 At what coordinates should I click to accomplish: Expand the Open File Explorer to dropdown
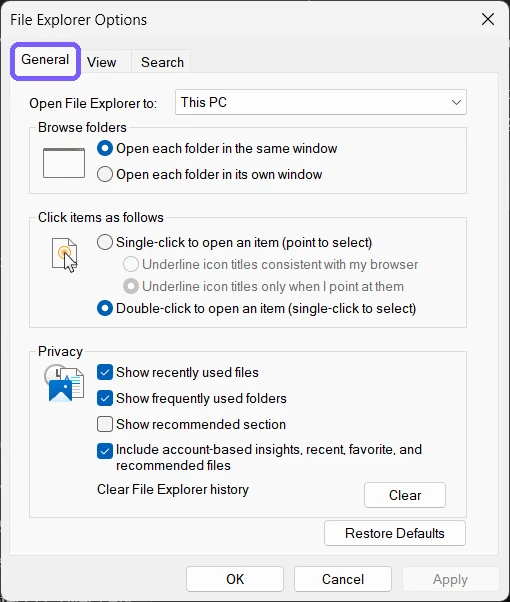(x=321, y=102)
